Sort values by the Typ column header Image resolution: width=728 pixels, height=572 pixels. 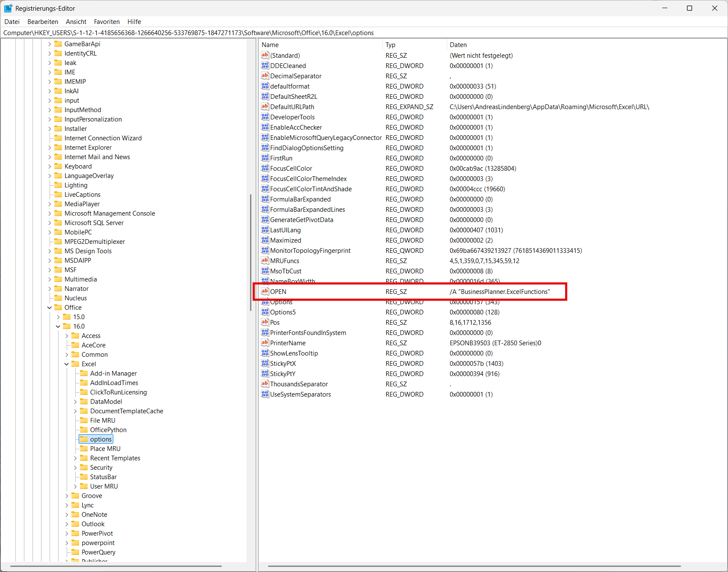(x=415, y=45)
